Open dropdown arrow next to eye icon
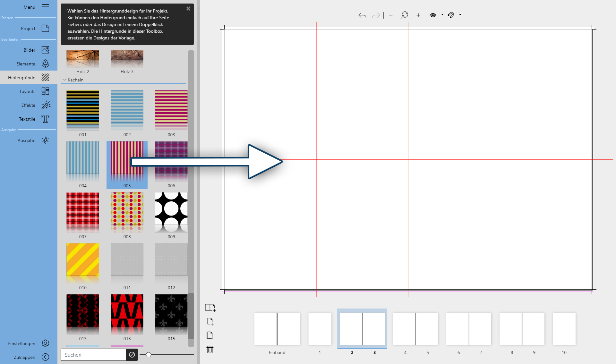 click(442, 14)
